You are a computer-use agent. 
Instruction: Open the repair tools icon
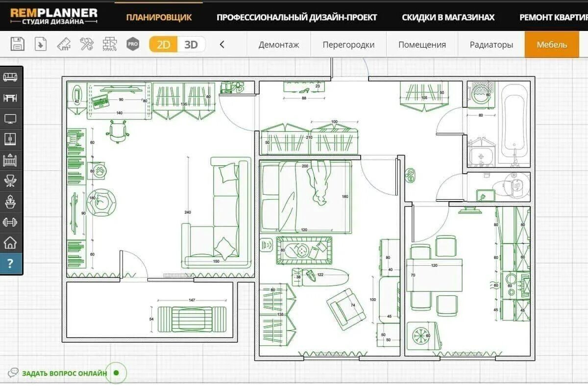[x=87, y=44]
